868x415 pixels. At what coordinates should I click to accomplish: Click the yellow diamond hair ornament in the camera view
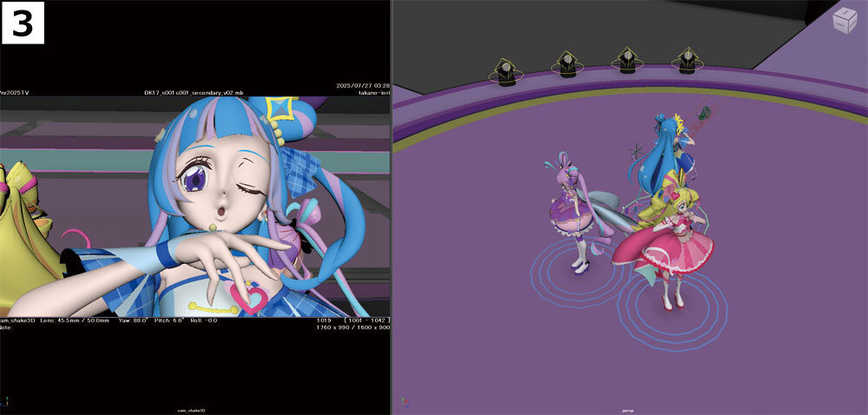tap(280, 109)
